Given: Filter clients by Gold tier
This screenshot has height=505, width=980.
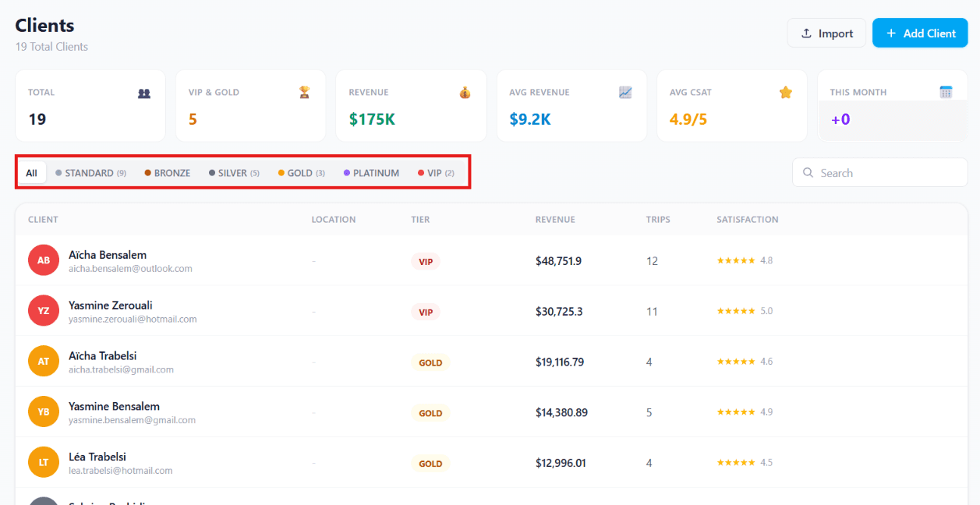Looking at the screenshot, I should pos(302,173).
